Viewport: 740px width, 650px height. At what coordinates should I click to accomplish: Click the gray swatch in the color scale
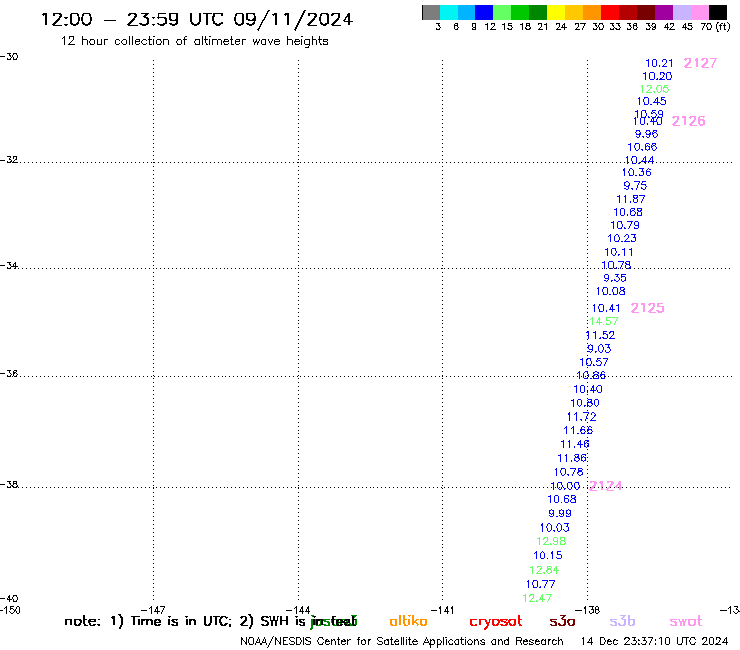[x=431, y=12]
